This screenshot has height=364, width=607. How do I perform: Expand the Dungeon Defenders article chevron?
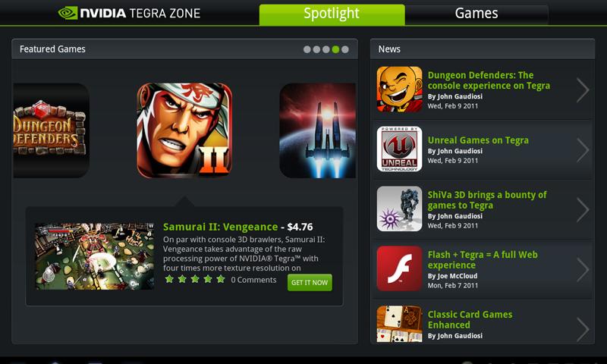pos(582,89)
